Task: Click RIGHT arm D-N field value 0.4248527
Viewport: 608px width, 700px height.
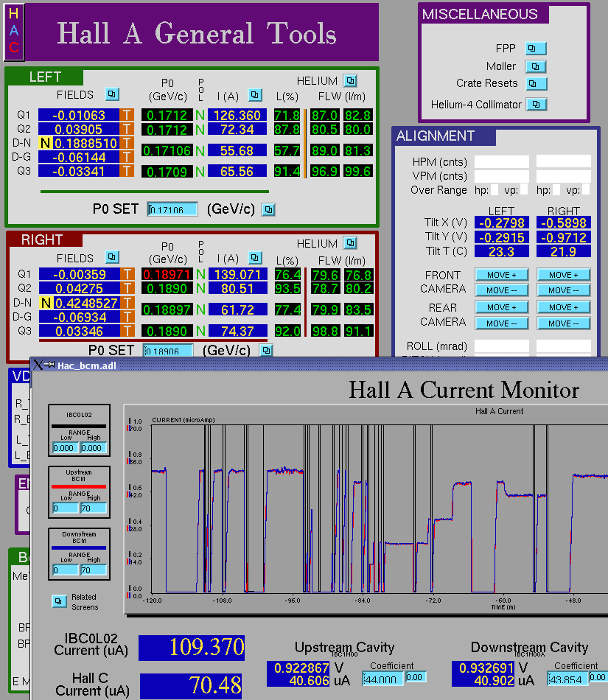Action: tap(87, 303)
